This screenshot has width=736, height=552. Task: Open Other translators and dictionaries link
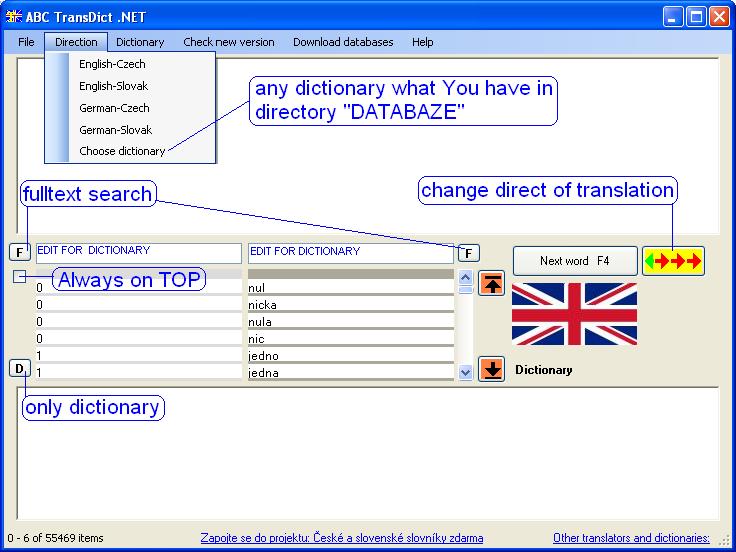click(x=631, y=538)
